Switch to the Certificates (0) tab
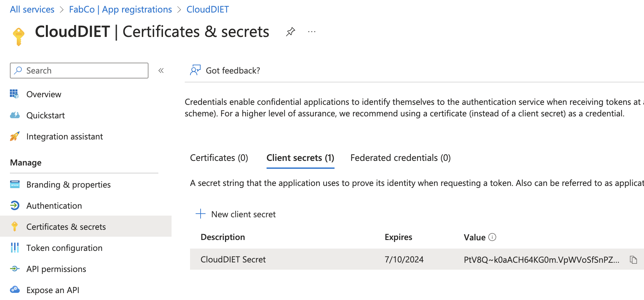This screenshot has width=644, height=300. pos(219,158)
